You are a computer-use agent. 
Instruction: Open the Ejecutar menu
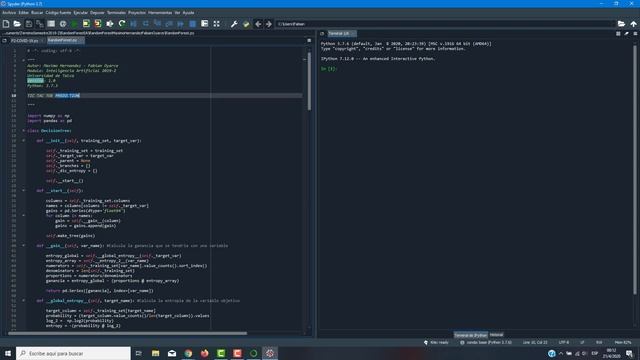pyautogui.click(x=80, y=13)
